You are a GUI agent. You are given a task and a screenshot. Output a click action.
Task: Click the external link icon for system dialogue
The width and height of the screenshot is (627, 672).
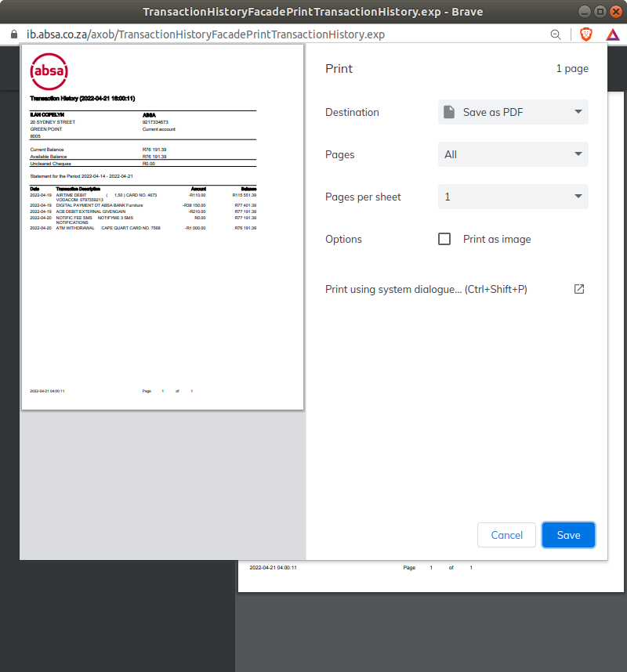tap(579, 289)
